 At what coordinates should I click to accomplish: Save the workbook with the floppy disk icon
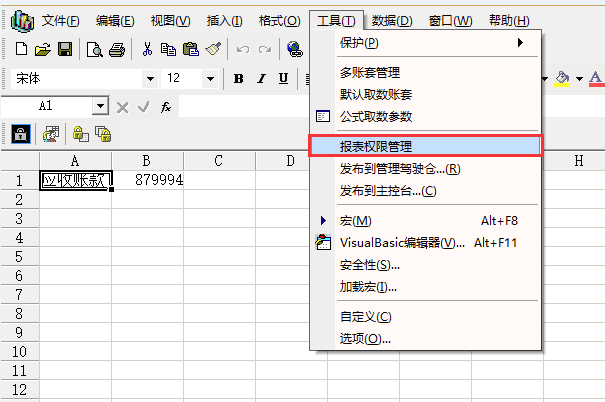click(x=64, y=48)
